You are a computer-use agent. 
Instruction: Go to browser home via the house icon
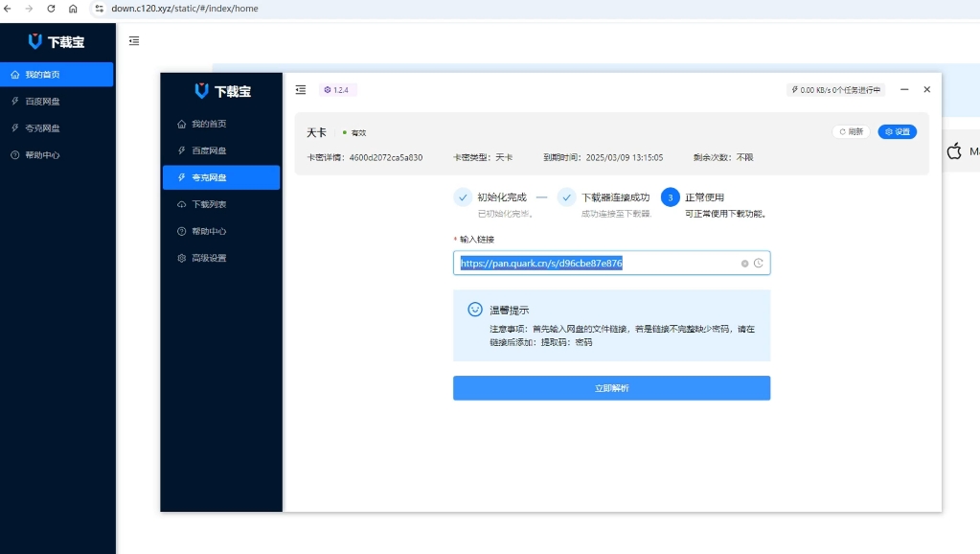(73, 9)
